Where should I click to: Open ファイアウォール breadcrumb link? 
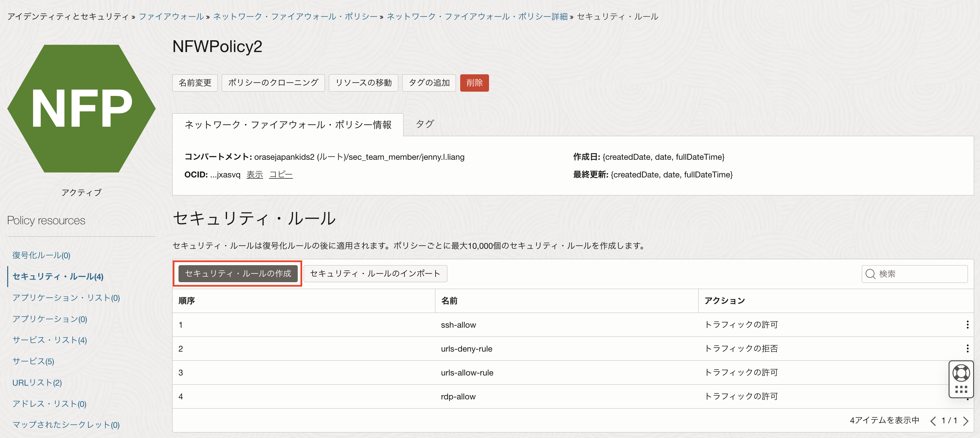point(171,16)
